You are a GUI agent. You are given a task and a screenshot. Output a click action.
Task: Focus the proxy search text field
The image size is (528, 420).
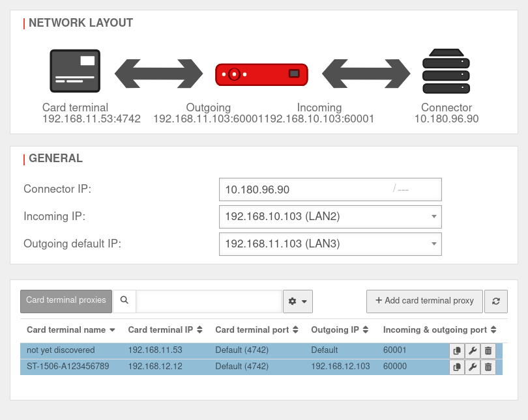pyautogui.click(x=209, y=301)
